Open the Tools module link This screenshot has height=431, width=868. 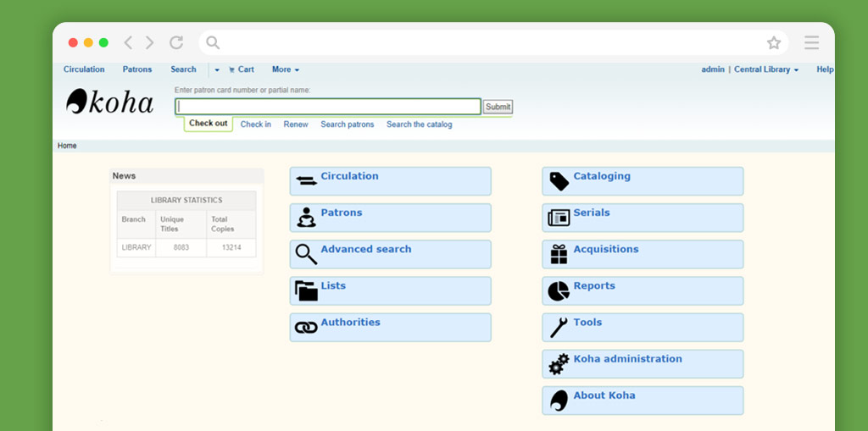click(x=587, y=322)
